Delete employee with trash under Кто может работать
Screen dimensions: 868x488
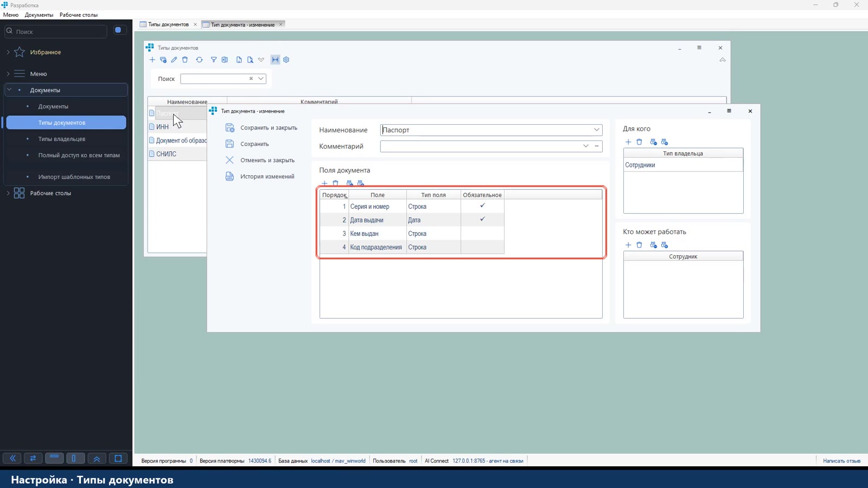point(639,245)
